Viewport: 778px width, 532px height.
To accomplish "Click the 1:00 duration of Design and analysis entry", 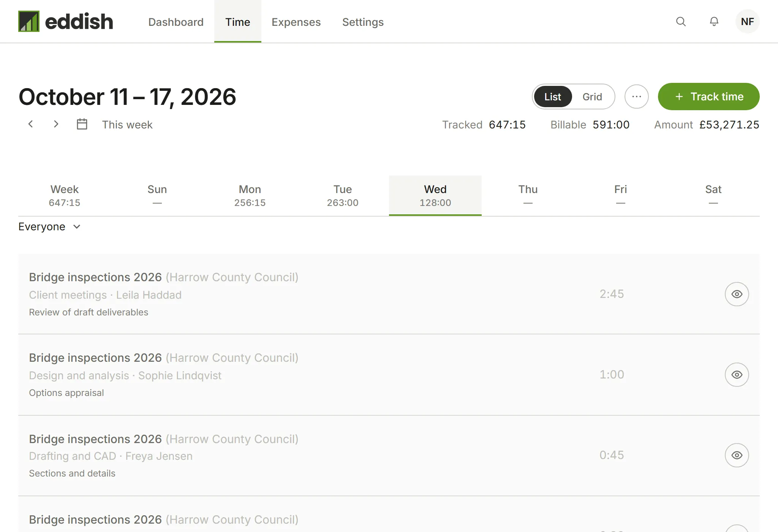I will click(612, 375).
